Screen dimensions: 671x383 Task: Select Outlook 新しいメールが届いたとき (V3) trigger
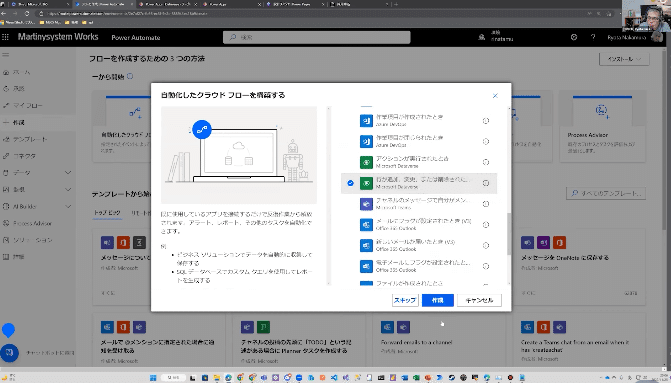click(419, 246)
